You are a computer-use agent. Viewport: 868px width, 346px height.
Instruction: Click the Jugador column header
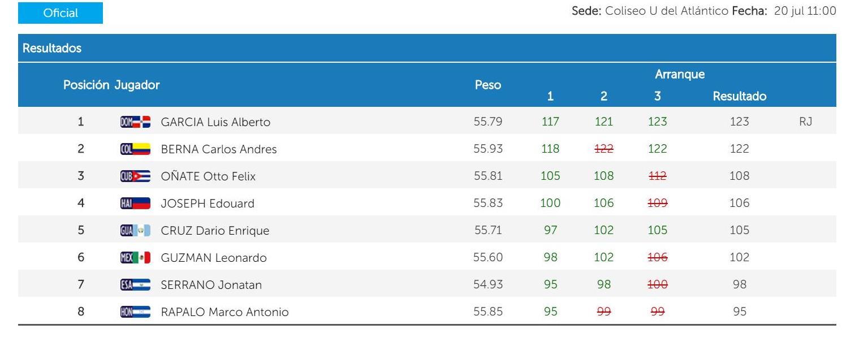tap(137, 85)
